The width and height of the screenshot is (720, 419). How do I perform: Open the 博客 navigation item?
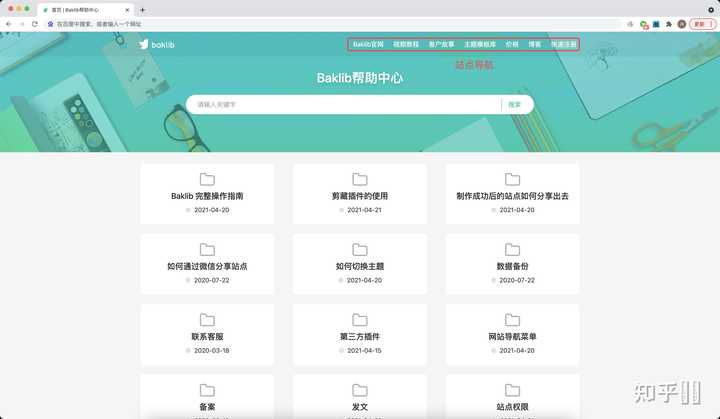pyautogui.click(x=534, y=45)
